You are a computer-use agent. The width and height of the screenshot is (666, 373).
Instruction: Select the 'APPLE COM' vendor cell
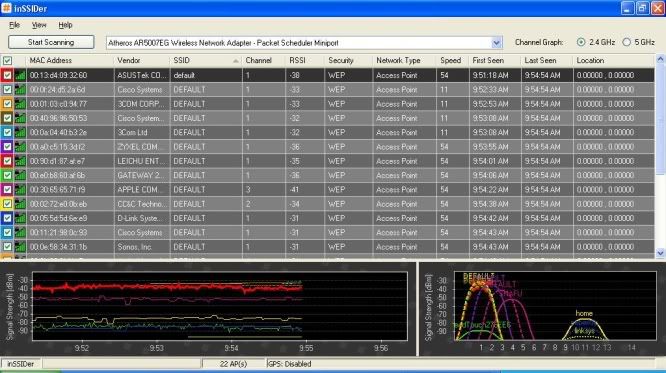click(x=142, y=189)
